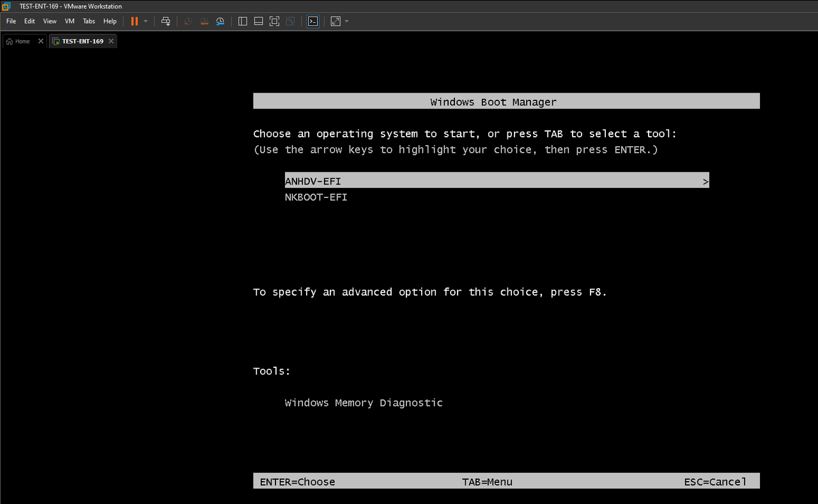This screenshot has height=504, width=818.
Task: Open the Tabs menu
Action: tap(89, 21)
